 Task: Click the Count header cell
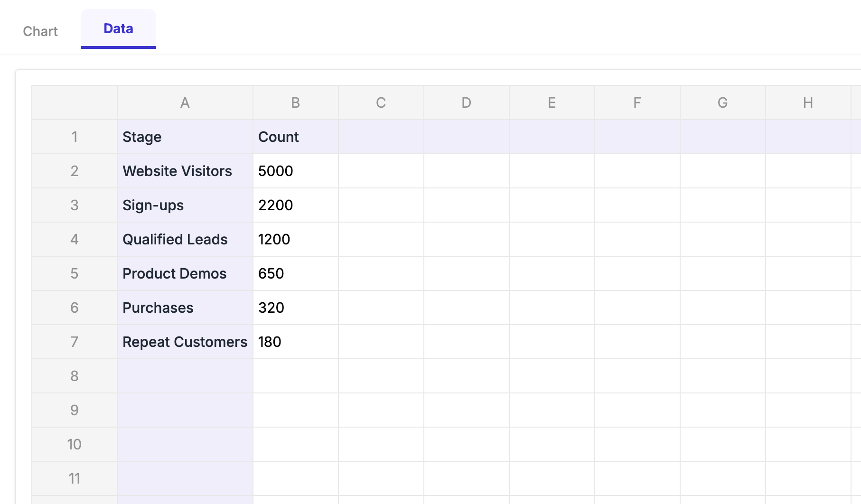tap(295, 137)
